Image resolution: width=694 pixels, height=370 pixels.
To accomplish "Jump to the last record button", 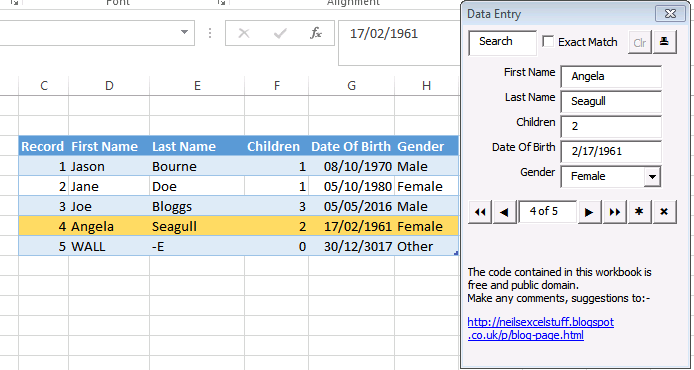I will 615,212.
